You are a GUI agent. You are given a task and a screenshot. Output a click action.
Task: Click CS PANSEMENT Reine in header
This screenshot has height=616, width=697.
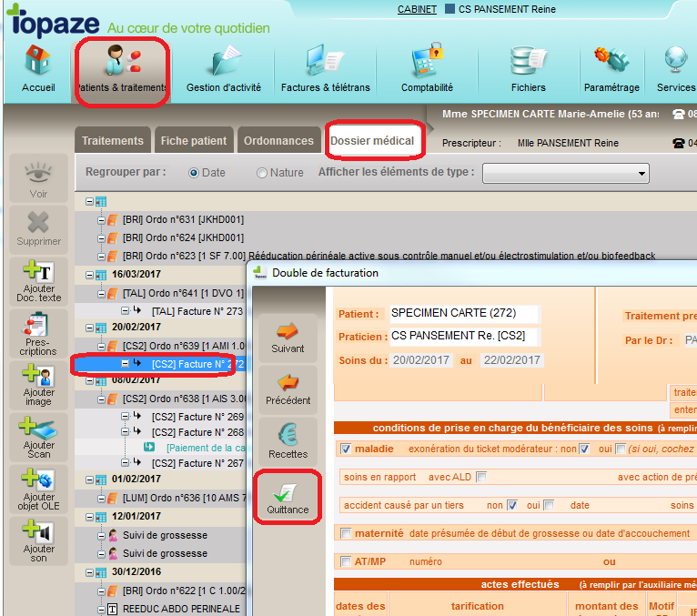pyautogui.click(x=507, y=9)
